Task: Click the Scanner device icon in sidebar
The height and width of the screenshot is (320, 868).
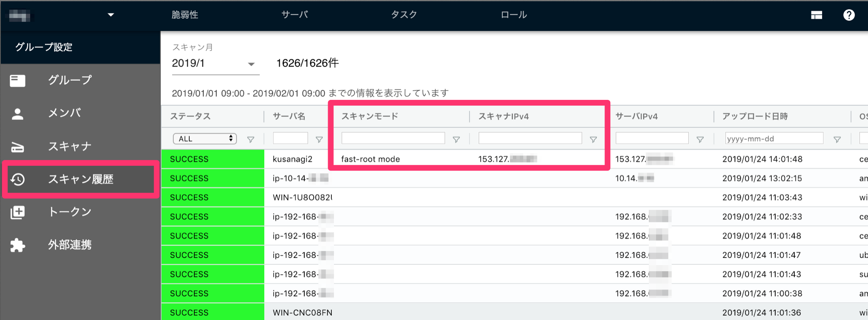Action: (x=18, y=146)
